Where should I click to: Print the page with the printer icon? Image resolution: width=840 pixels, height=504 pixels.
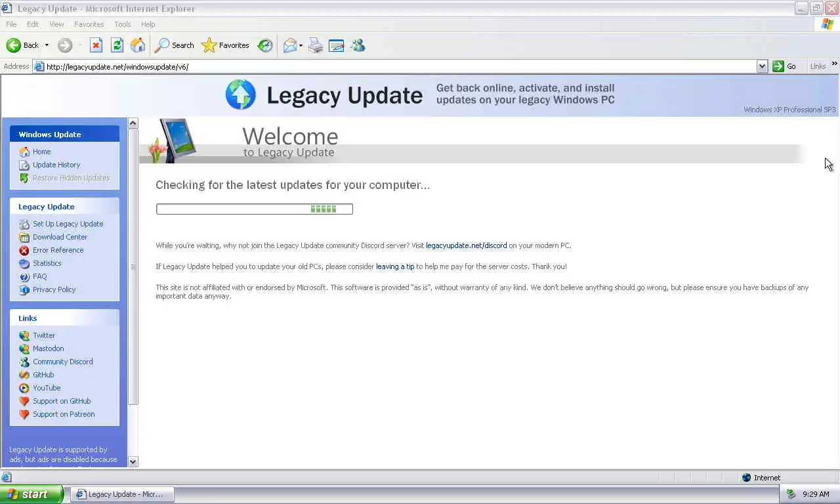[x=316, y=45]
